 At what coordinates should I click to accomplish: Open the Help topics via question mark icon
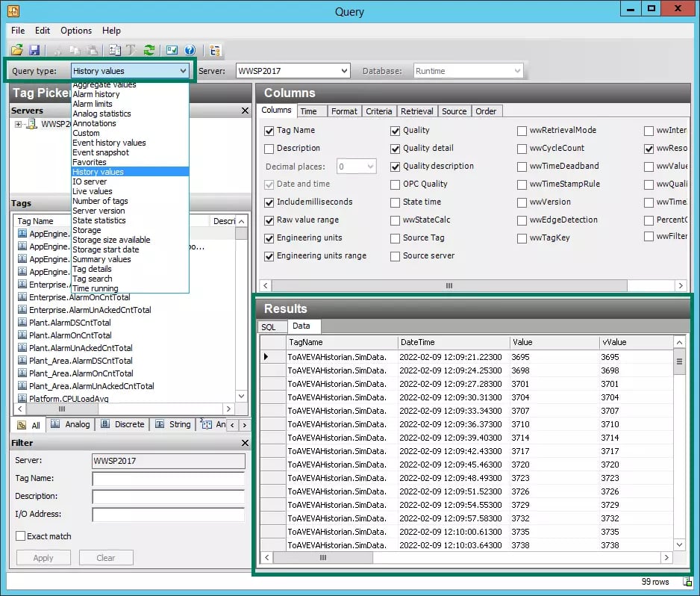click(189, 50)
